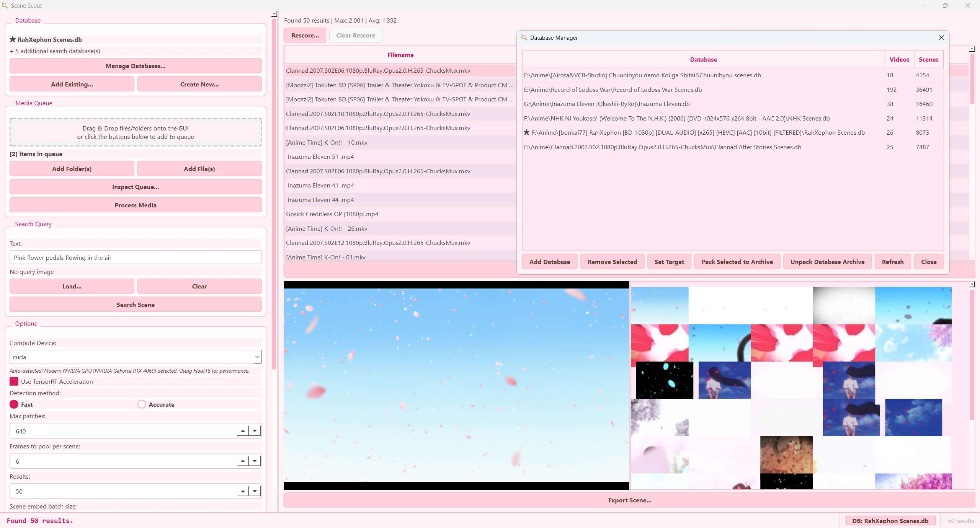The width and height of the screenshot is (980, 528).
Task: Click Clear Rescore button
Action: pos(356,35)
